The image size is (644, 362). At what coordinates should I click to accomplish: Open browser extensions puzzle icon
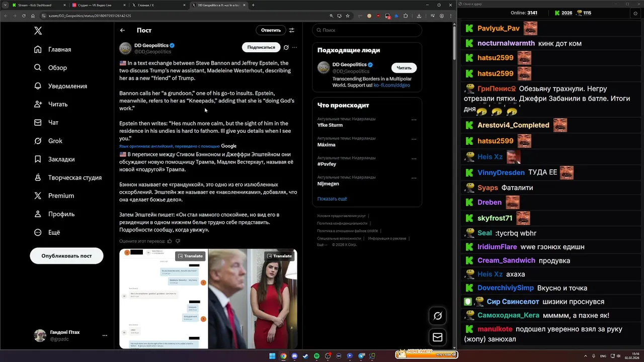(406, 16)
